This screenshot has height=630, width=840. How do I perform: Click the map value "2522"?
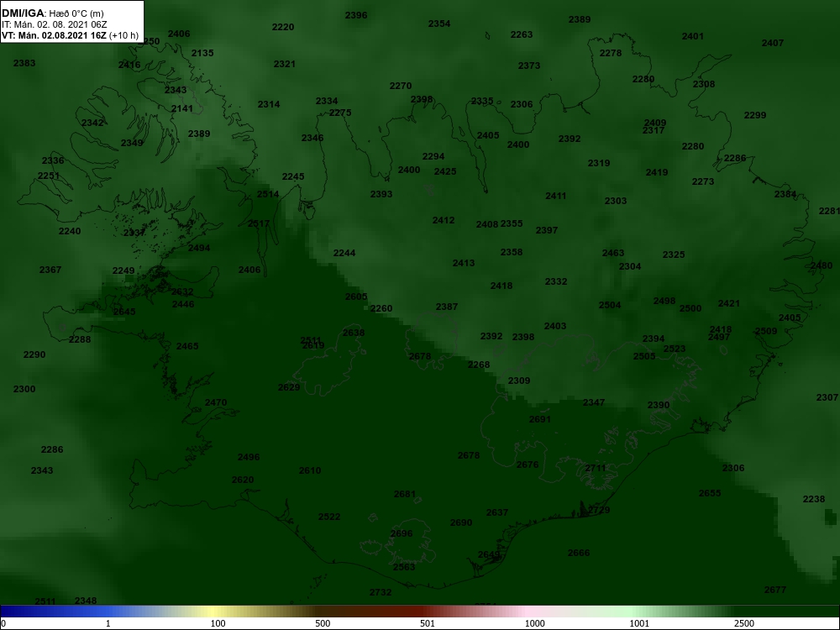click(329, 517)
